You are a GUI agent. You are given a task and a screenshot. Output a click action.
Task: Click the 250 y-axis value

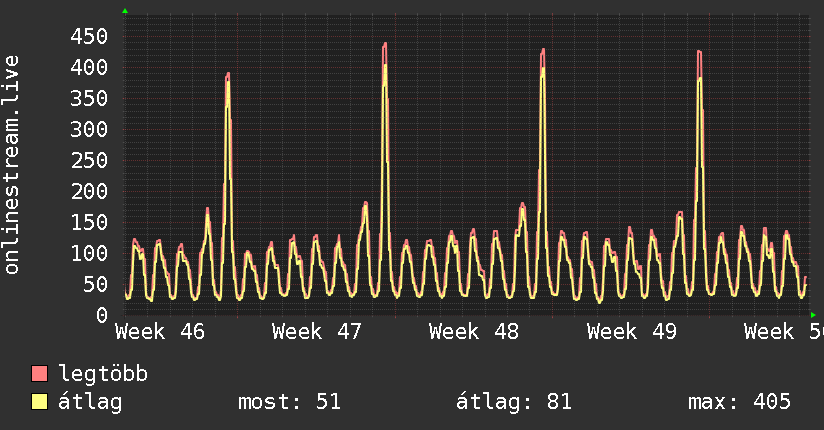tap(89, 160)
